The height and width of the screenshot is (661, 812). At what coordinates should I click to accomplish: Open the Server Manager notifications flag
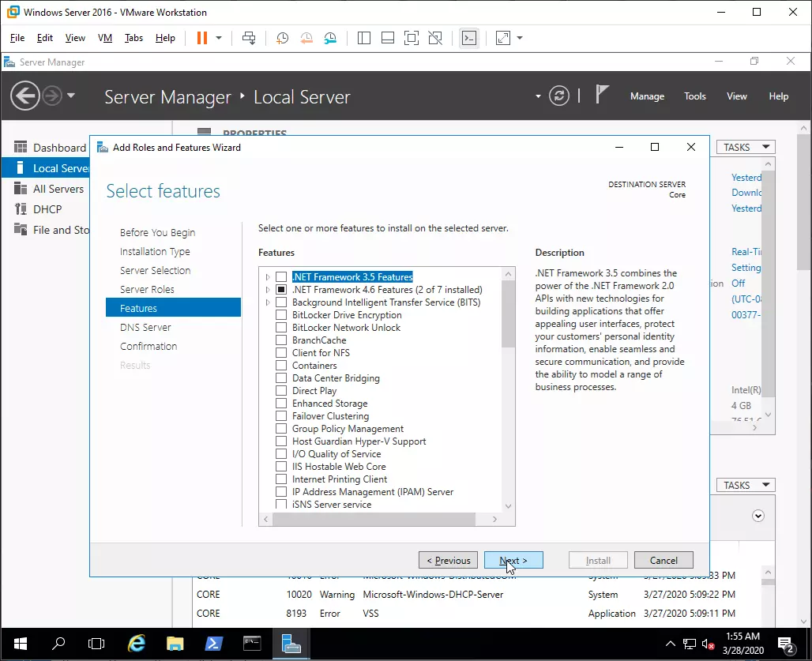coord(601,95)
